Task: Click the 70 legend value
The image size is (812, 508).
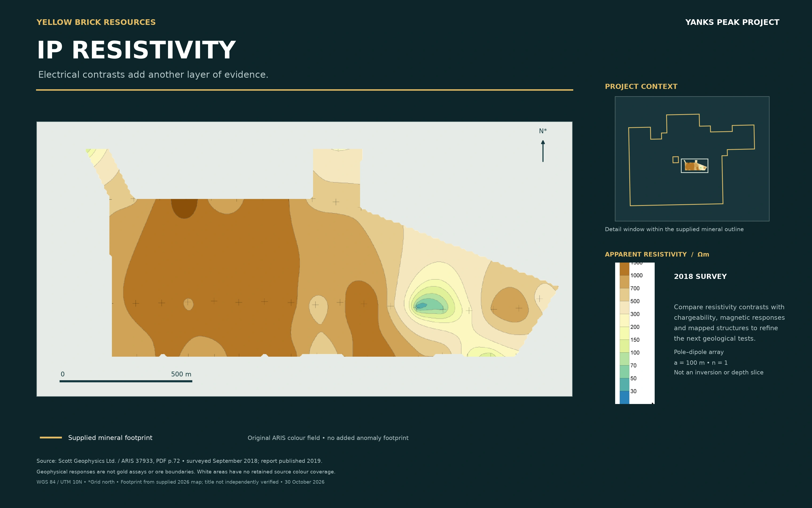Action: coord(634,365)
